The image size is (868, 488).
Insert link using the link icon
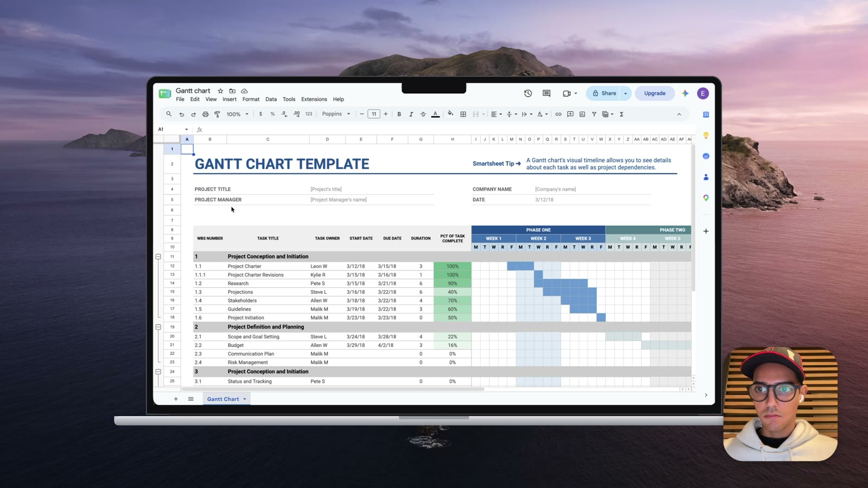(558, 114)
